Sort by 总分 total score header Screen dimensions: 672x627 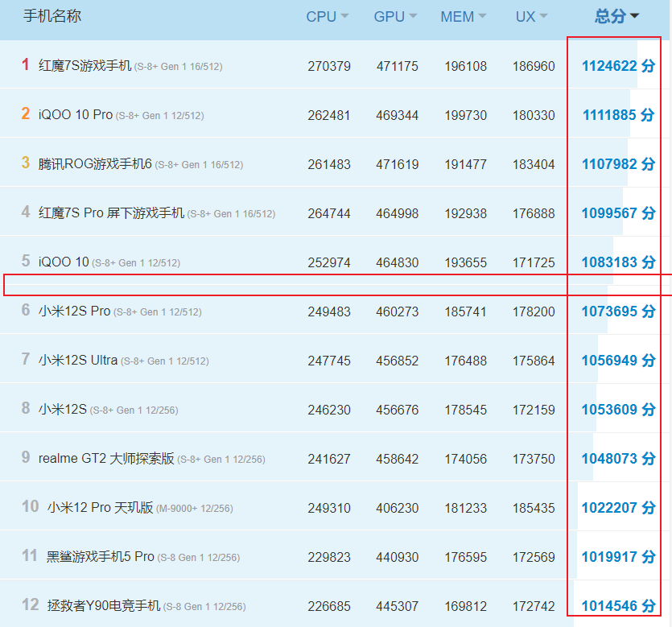pyautogui.click(x=616, y=16)
